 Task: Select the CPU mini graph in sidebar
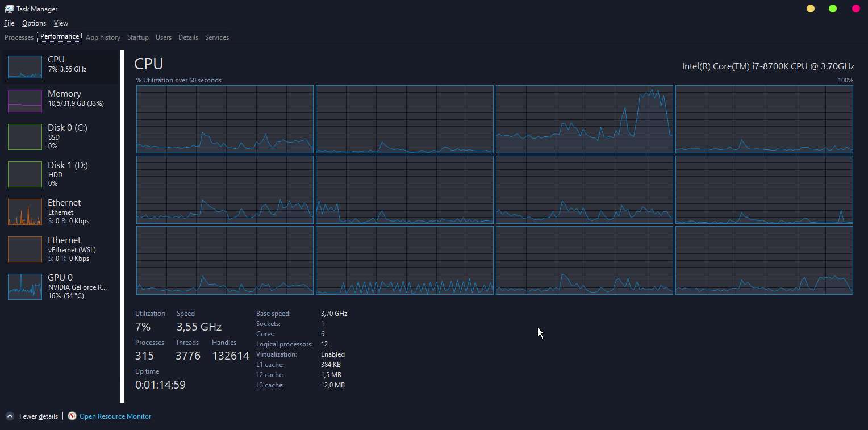(25, 67)
